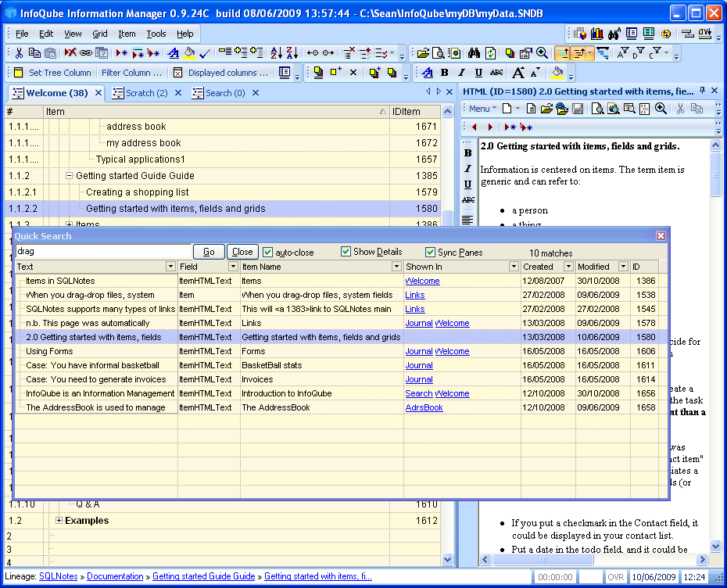Uncheck the Show Details checkbox
This screenshot has width=727, height=588.
346,252
